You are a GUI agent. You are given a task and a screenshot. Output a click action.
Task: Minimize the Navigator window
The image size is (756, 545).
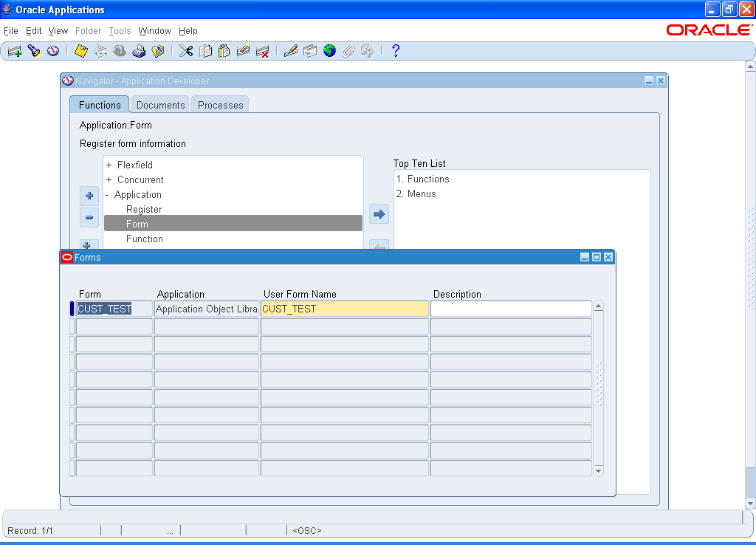coord(649,80)
